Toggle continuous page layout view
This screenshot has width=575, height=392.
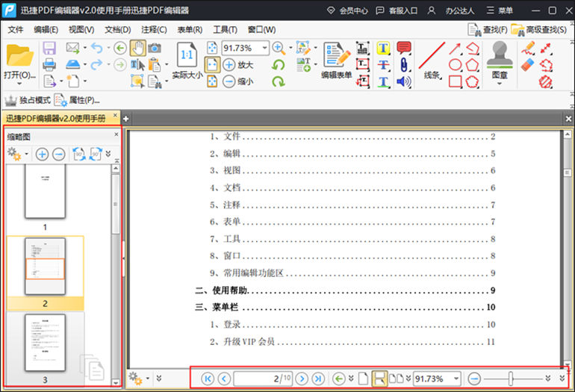click(x=379, y=379)
